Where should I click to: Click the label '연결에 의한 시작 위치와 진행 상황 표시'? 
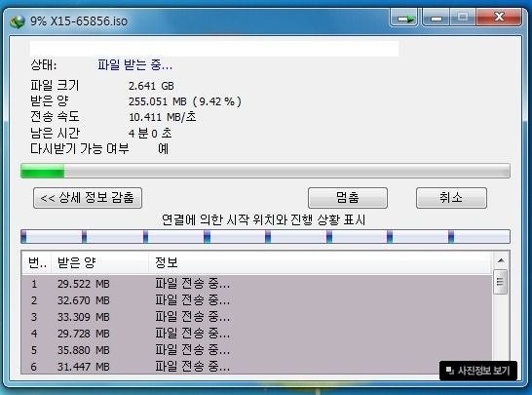tap(264, 220)
